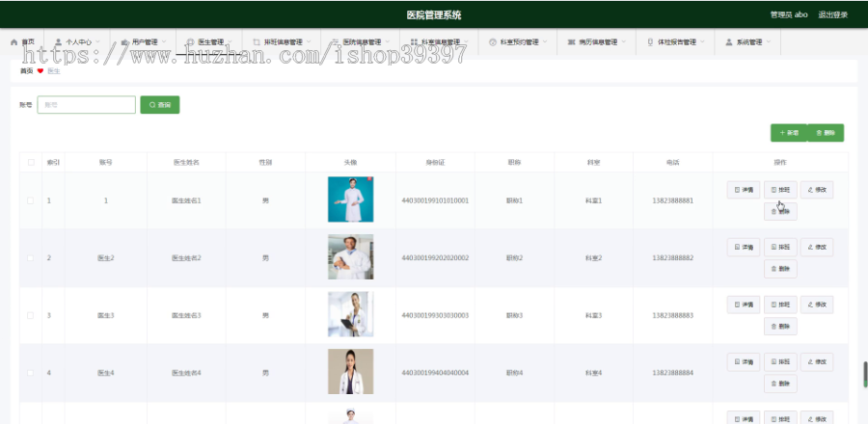Click the circle icon of 科室预约管理
The width and height of the screenshot is (868, 424).
pyautogui.click(x=493, y=42)
